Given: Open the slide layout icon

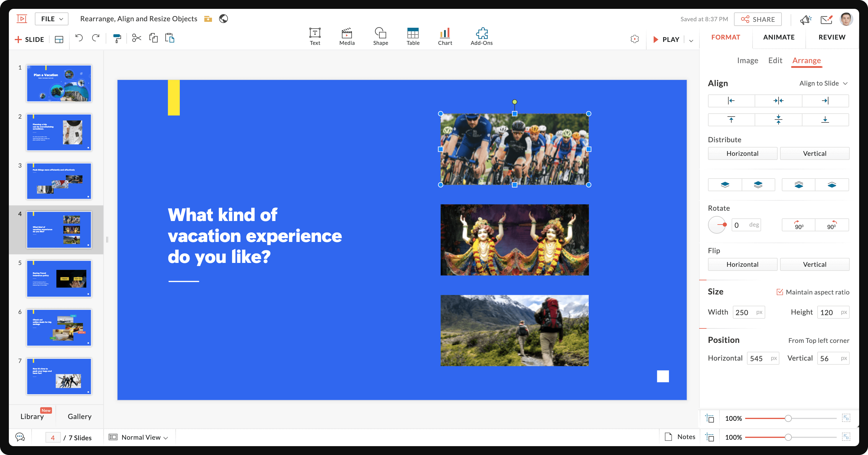Looking at the screenshot, I should click(x=59, y=40).
